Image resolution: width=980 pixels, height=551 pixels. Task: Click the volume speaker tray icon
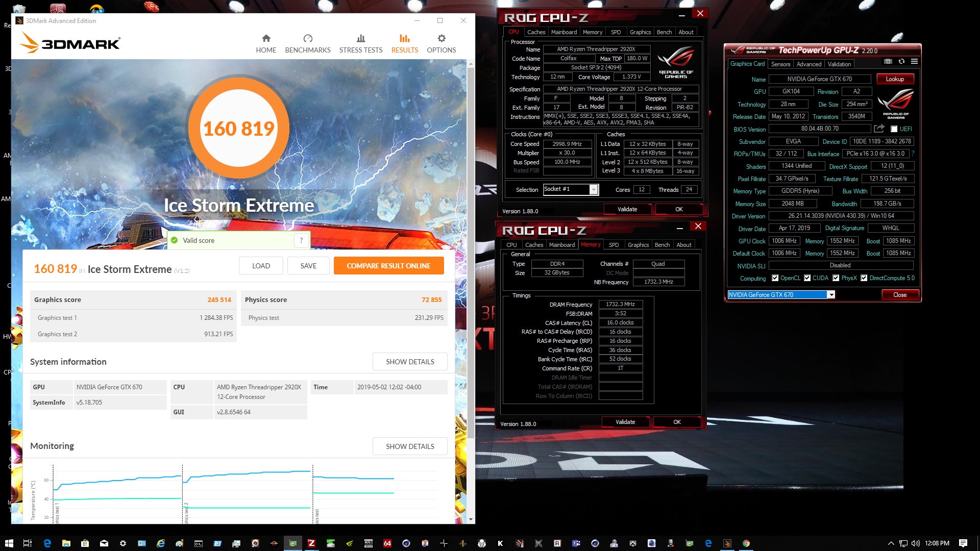(915, 543)
